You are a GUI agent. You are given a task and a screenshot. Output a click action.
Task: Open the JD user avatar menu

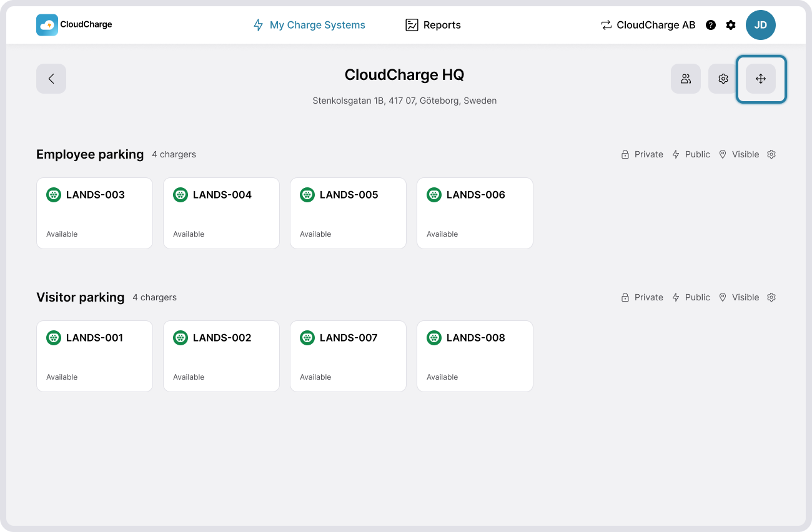(761, 25)
